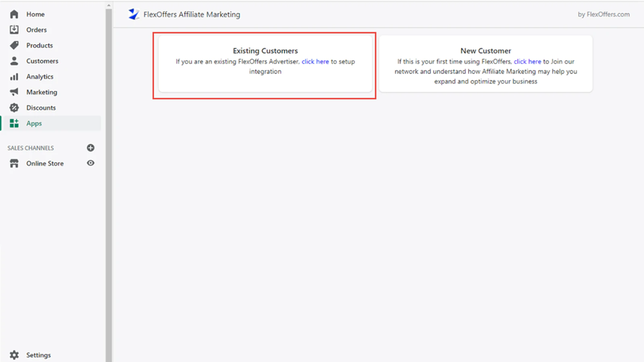Image resolution: width=644 pixels, height=362 pixels.
Task: Click the sidebar vertical scrollbar
Action: (x=109, y=178)
